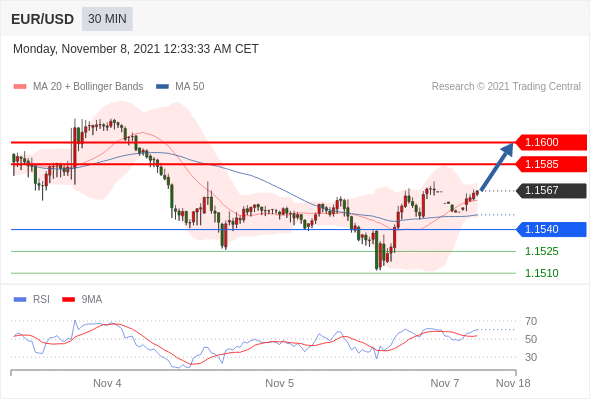
Task: Select the 1.1600 resistance price tag
Action: (551, 143)
